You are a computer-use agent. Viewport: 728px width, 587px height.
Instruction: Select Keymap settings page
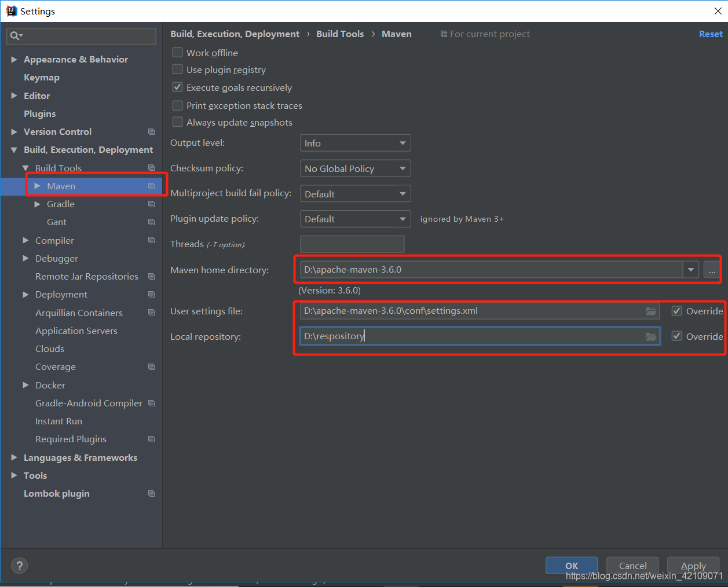[x=42, y=78]
